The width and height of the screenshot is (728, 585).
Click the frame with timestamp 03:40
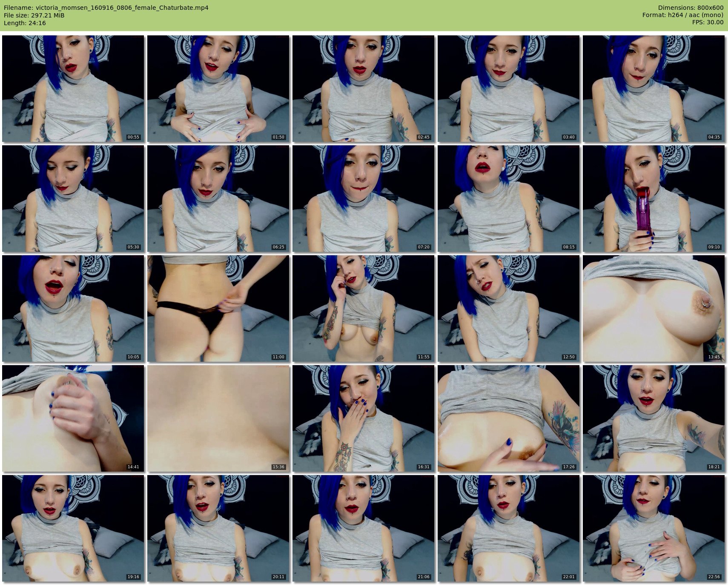tap(508, 89)
